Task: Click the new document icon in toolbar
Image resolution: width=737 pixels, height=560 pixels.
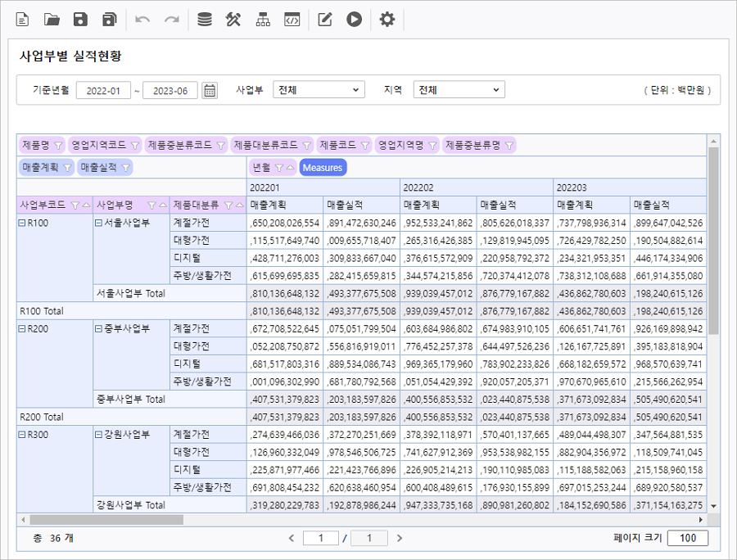Action: [23, 20]
